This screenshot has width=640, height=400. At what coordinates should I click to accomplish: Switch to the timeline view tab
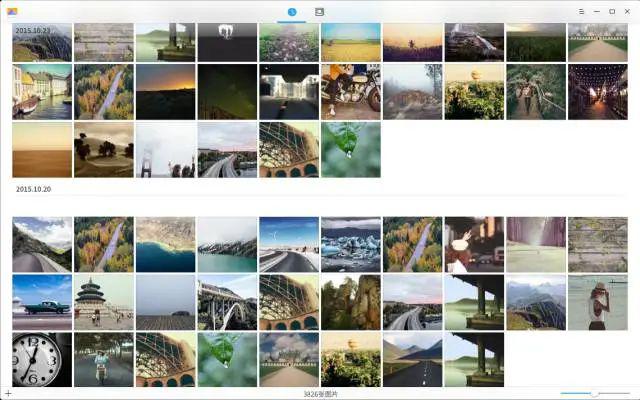click(291, 12)
